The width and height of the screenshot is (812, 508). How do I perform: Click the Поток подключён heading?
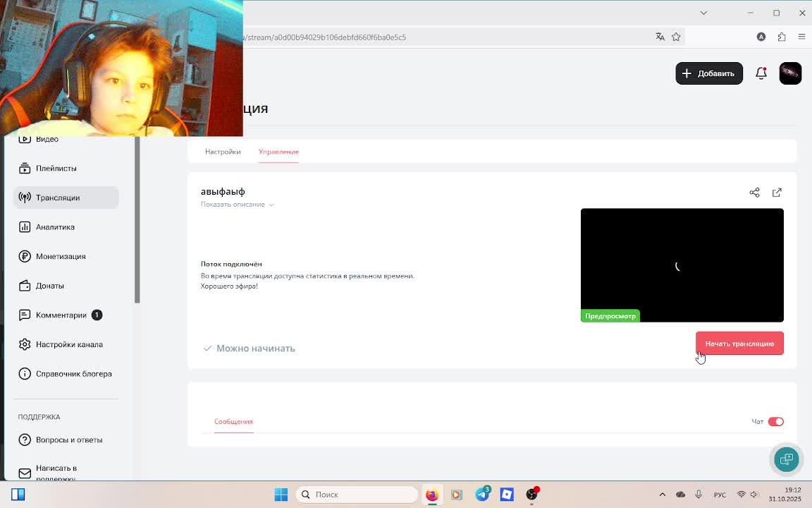231,264
